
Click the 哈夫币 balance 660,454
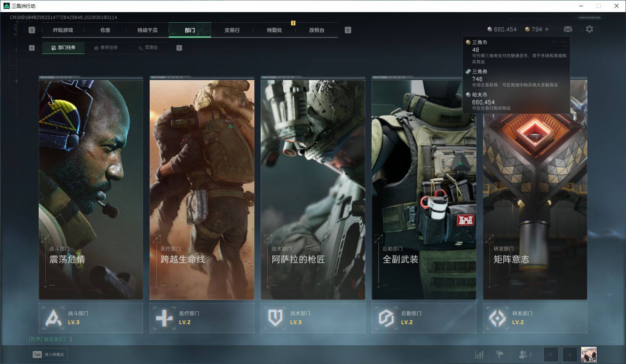tap(502, 29)
